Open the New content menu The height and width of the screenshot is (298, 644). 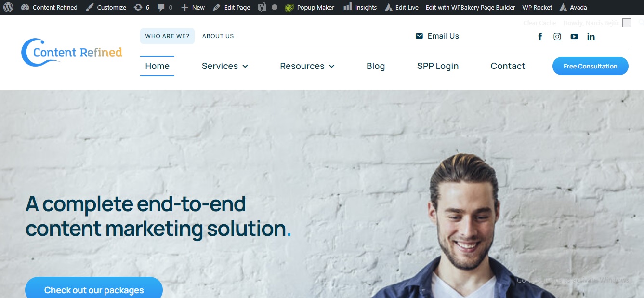[193, 7]
